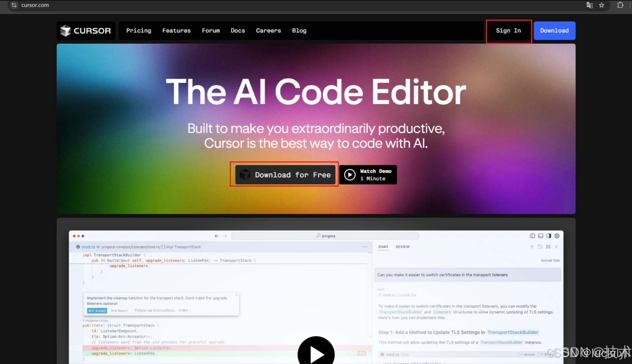Click Download for Free button
This screenshot has width=632, height=364.
(285, 175)
